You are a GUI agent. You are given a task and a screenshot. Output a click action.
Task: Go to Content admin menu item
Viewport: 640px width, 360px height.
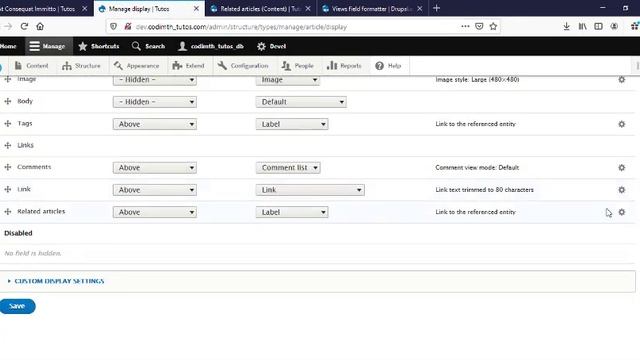pyautogui.click(x=32, y=66)
